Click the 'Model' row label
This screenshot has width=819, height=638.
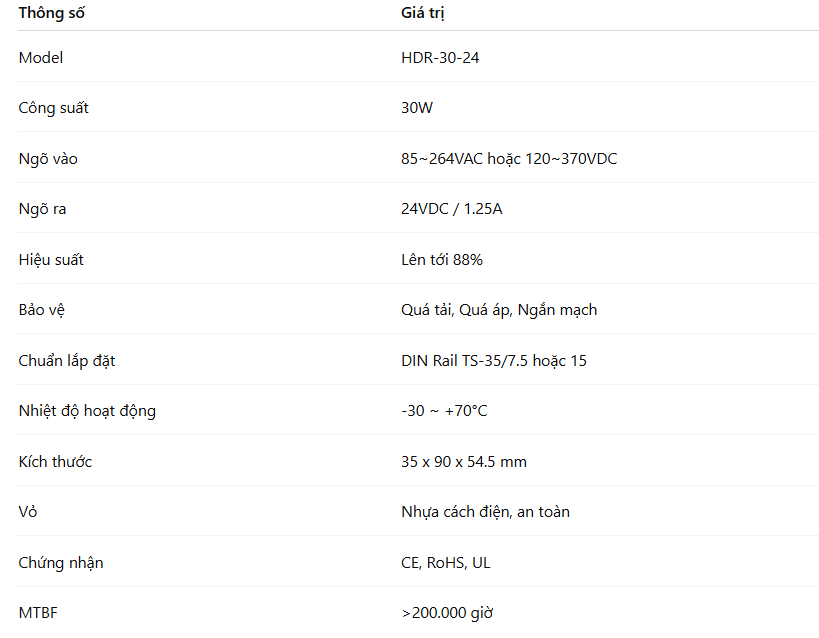point(41,58)
